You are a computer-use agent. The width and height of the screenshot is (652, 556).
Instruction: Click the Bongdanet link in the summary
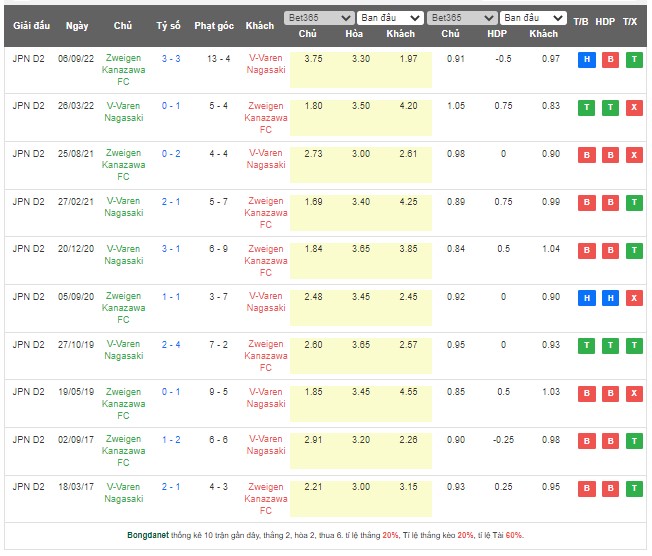pos(148,535)
